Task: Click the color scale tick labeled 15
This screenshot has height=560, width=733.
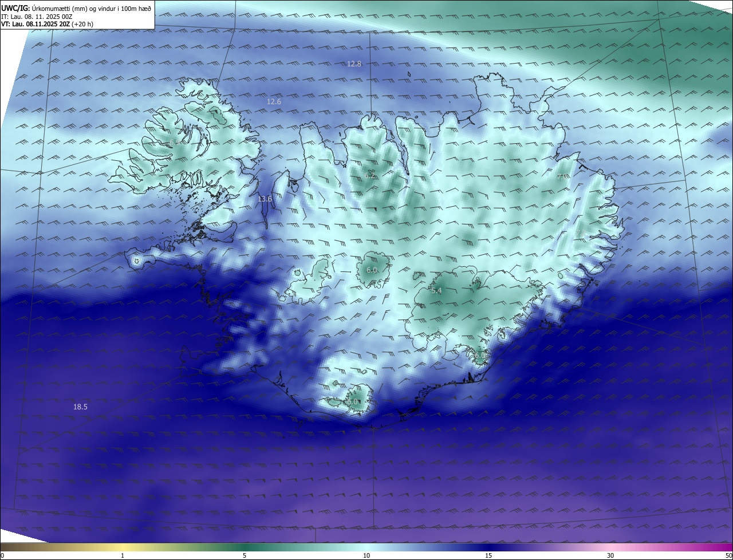Action: pos(488,555)
